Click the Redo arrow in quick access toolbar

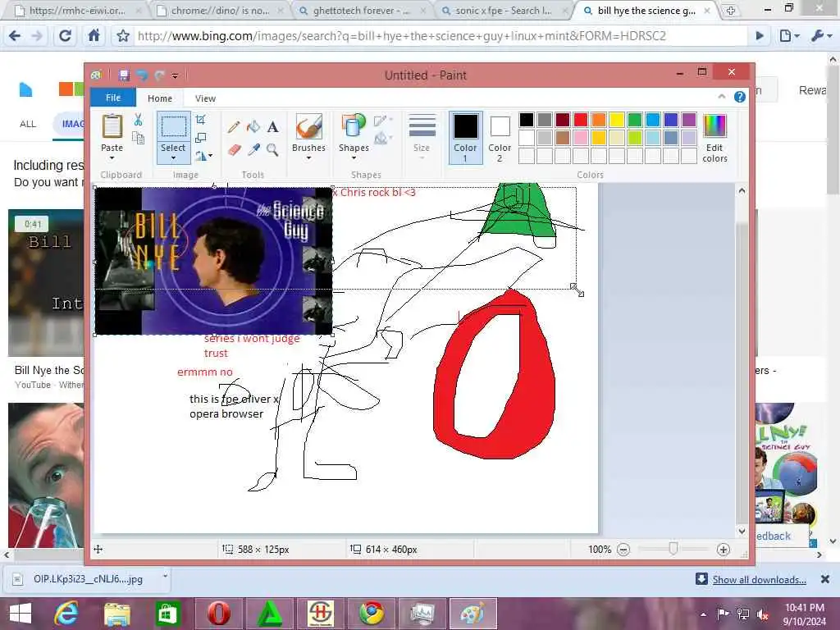click(x=159, y=75)
